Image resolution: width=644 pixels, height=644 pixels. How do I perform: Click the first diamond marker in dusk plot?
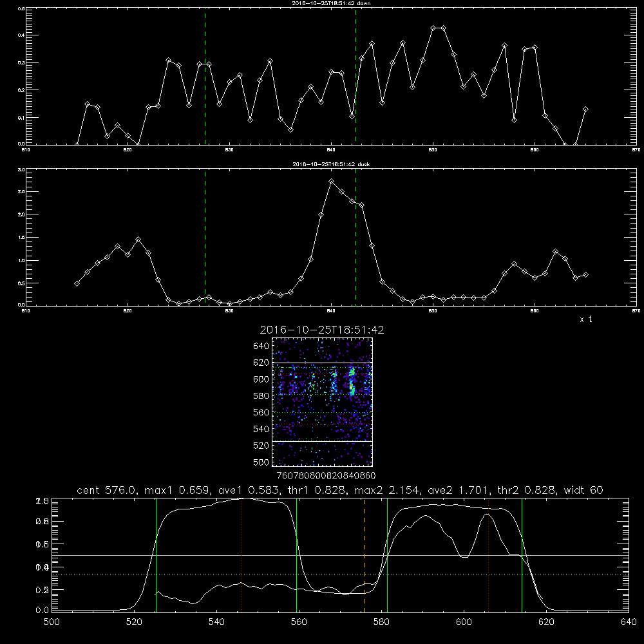pyautogui.click(x=77, y=284)
